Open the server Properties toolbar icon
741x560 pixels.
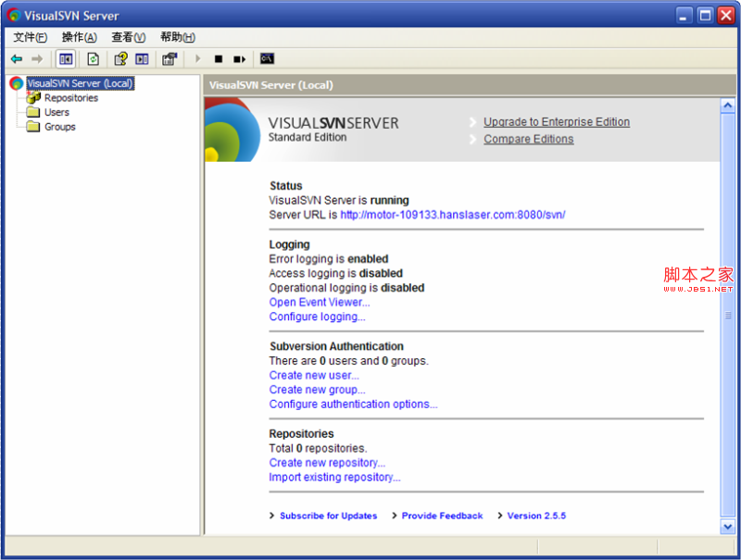pos(170,59)
